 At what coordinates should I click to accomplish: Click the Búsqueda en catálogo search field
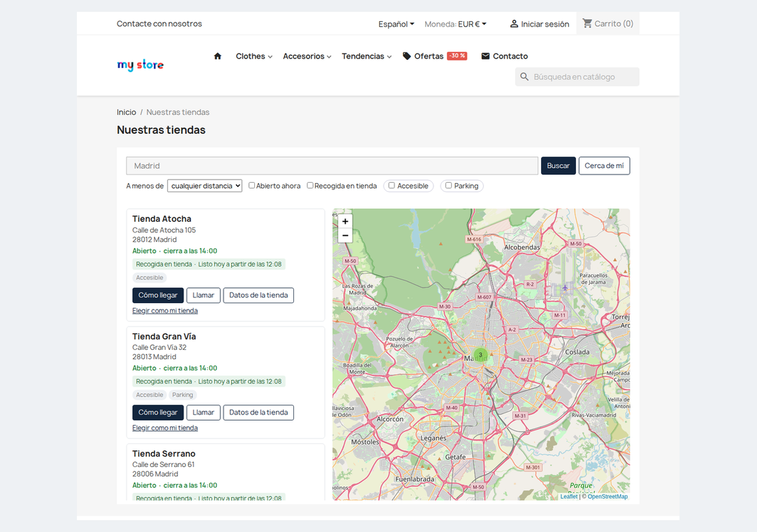click(577, 77)
